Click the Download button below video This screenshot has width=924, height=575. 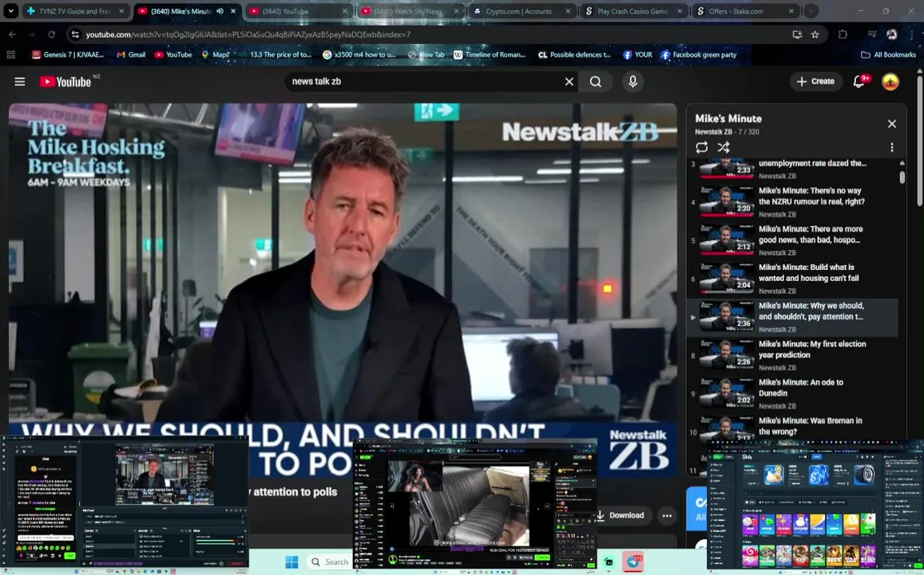(x=622, y=515)
